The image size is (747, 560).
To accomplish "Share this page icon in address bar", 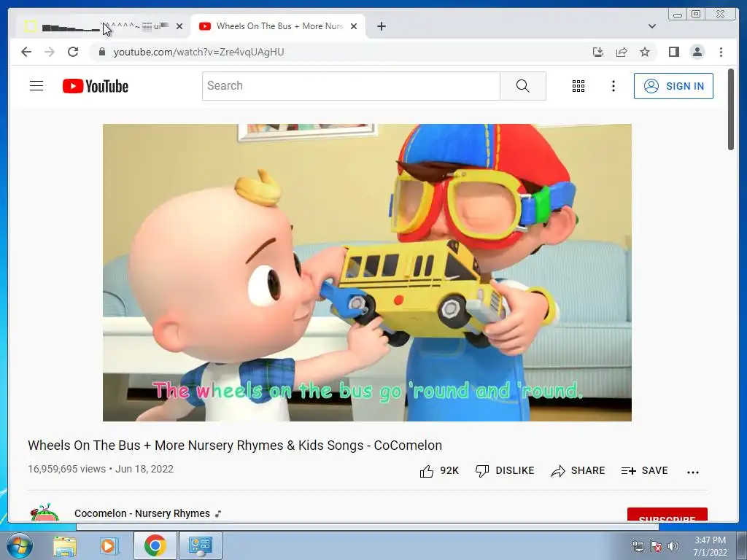I will (622, 52).
